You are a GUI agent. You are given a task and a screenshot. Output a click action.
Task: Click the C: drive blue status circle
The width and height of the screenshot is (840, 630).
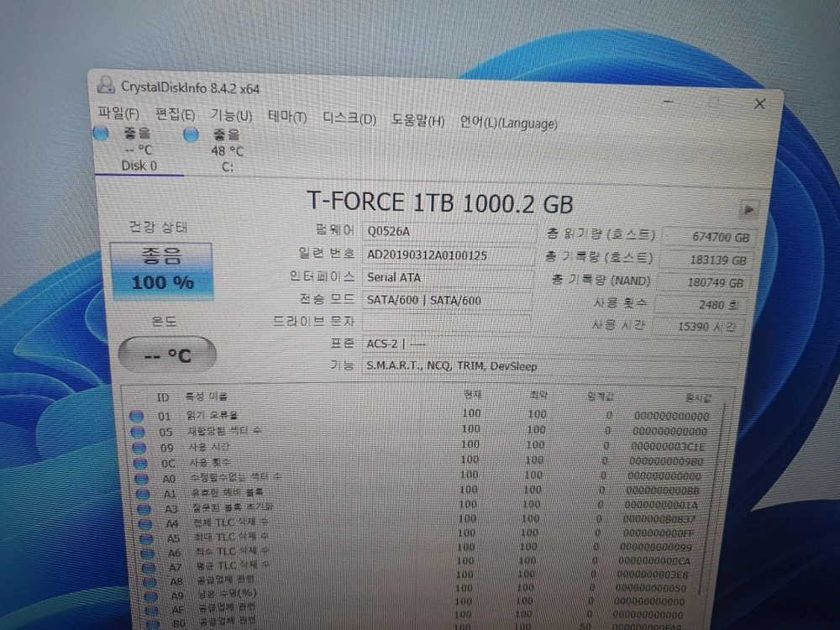click(191, 134)
